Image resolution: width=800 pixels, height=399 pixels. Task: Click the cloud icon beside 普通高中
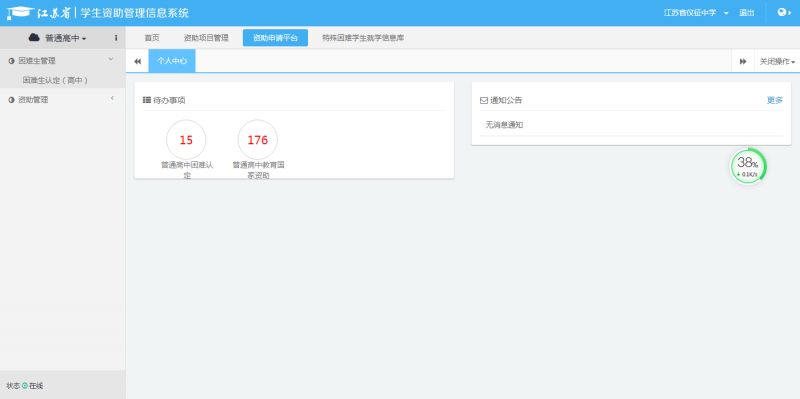[34, 38]
